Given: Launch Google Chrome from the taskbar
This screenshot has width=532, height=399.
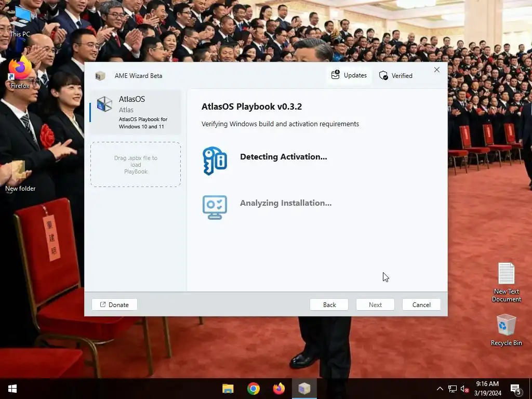Looking at the screenshot, I should tap(254, 389).
